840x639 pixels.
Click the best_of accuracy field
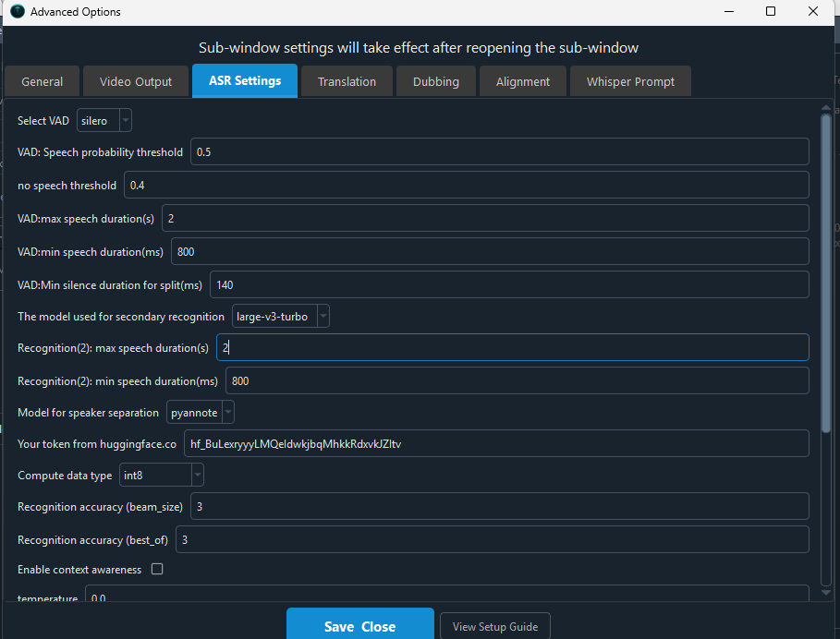pos(493,539)
